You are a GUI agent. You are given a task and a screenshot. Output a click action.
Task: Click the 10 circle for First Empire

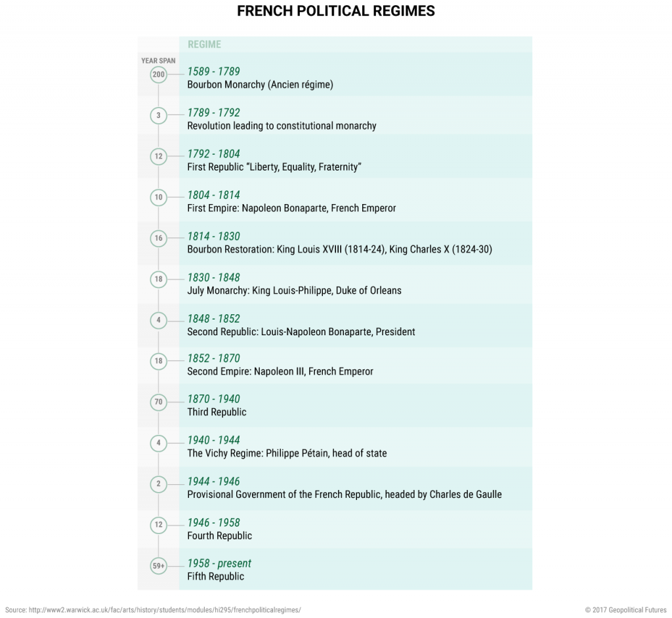pyautogui.click(x=158, y=197)
